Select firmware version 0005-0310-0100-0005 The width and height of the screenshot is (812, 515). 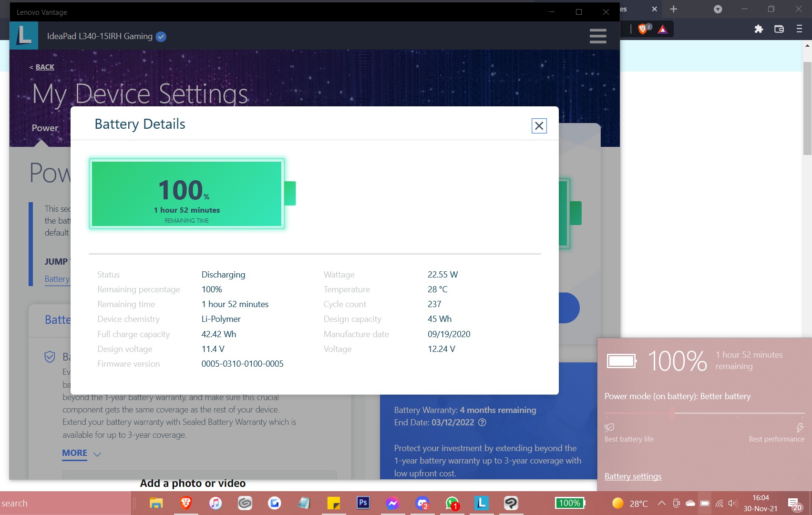(x=242, y=364)
